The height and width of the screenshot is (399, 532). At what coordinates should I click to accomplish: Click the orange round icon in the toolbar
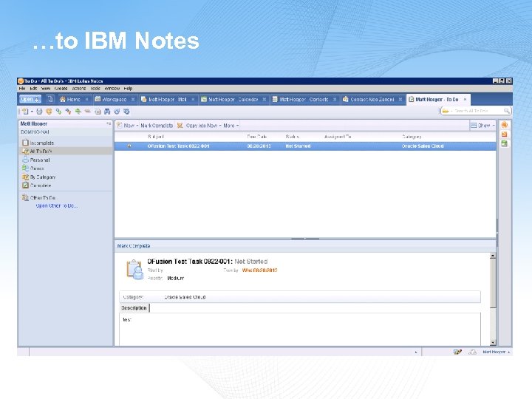(x=49, y=112)
